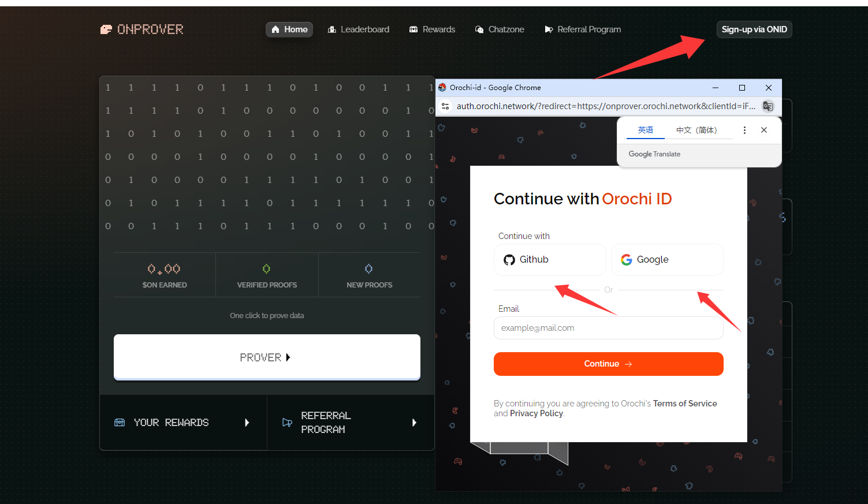Image resolution: width=868 pixels, height=504 pixels.
Task: Click the Google G icon on the sign-in option
Action: [627, 259]
